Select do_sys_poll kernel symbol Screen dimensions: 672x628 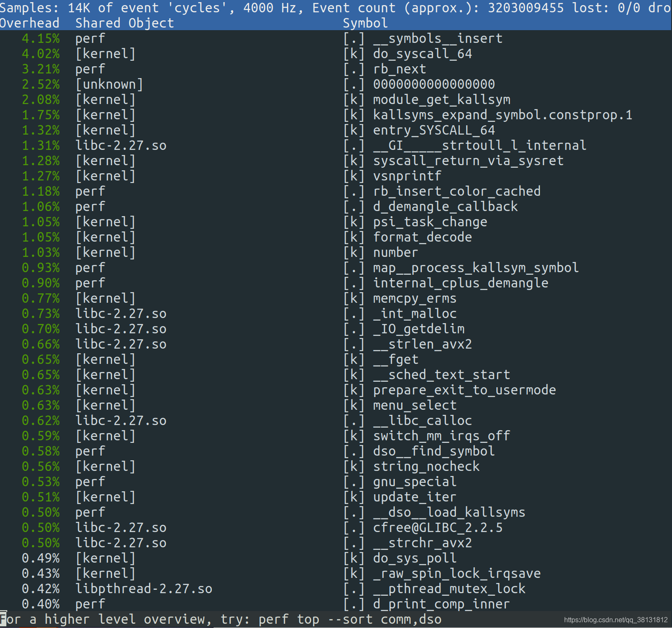tap(415, 558)
